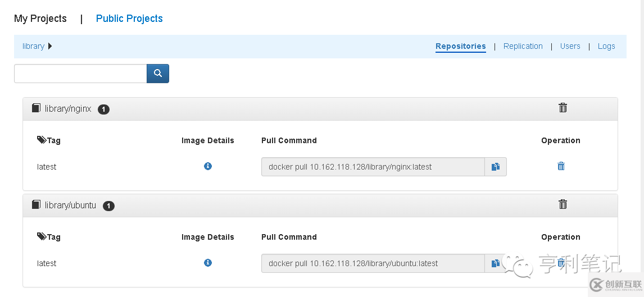Collapse the library/nginx repository panel
This screenshot has width=644, height=297.
point(68,109)
